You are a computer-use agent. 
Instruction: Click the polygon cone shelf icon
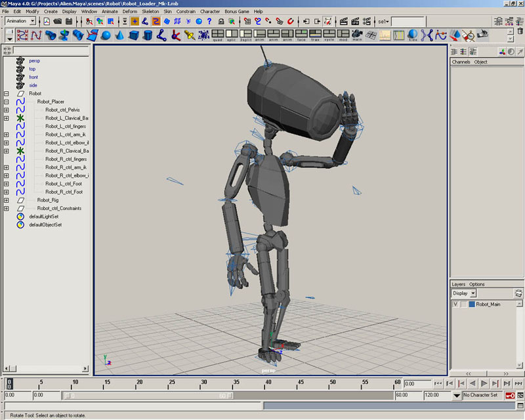tap(121, 35)
